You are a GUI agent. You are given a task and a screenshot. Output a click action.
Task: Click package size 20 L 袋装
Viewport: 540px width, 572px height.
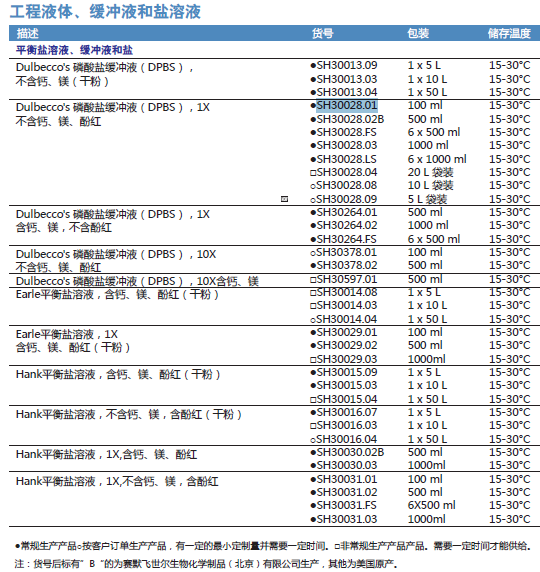tap(431, 172)
